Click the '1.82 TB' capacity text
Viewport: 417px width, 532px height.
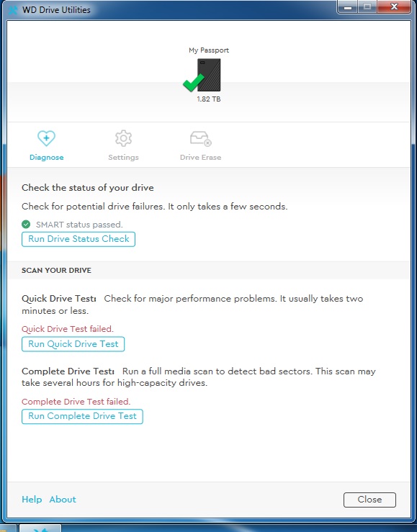pyautogui.click(x=209, y=99)
